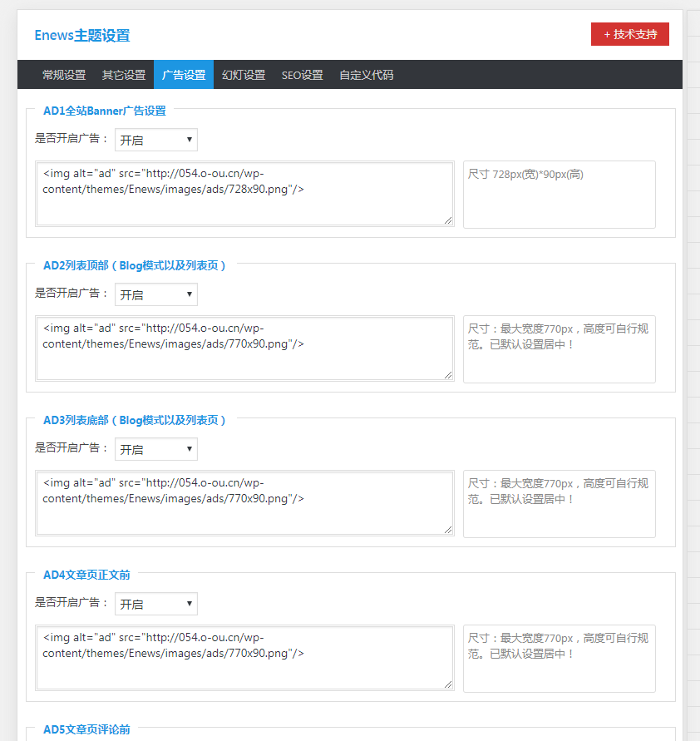The width and height of the screenshot is (700, 741).
Task: Go to the 幻灯设置 tab
Action: click(244, 75)
